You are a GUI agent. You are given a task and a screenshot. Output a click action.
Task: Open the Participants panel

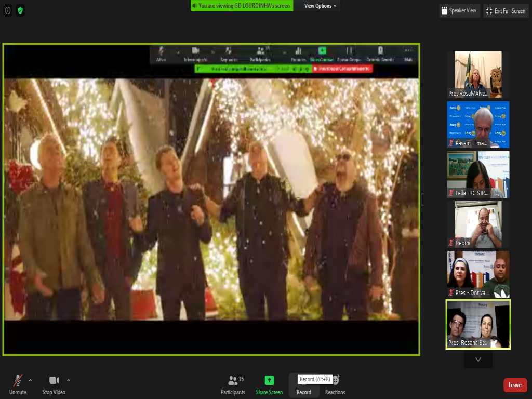(233, 385)
